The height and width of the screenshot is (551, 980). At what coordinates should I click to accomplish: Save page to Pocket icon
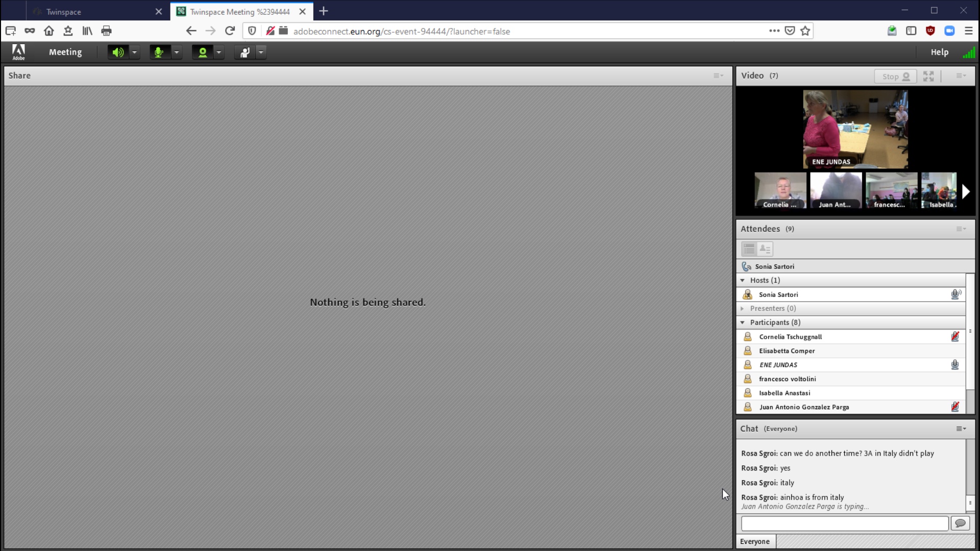click(x=790, y=31)
